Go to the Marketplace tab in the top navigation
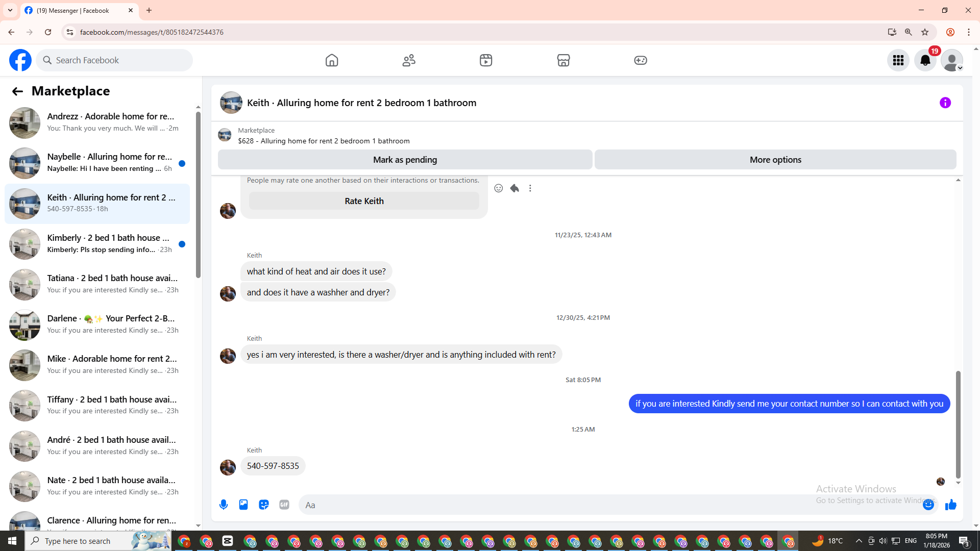Viewport: 980px width, 551px height. [563, 60]
